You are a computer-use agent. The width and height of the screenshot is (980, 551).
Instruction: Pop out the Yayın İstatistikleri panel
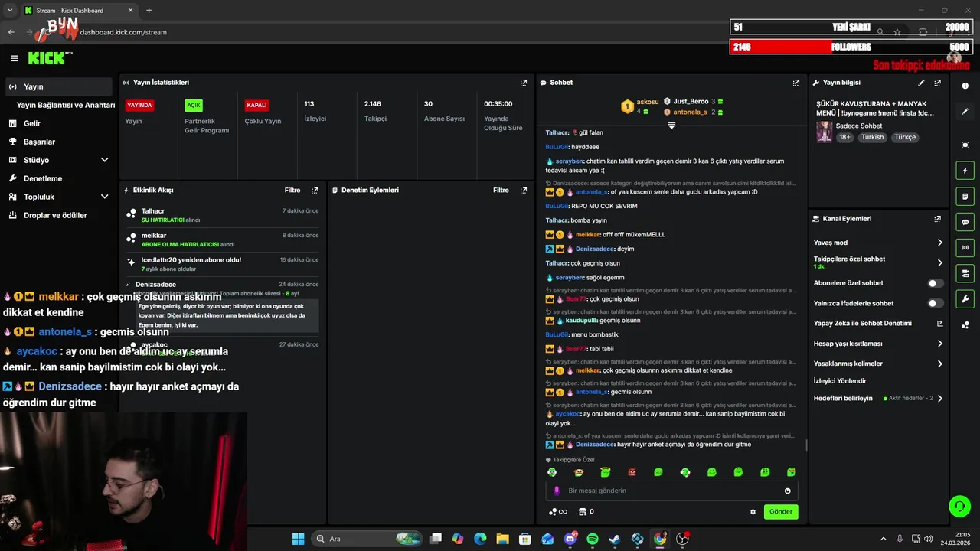point(524,83)
